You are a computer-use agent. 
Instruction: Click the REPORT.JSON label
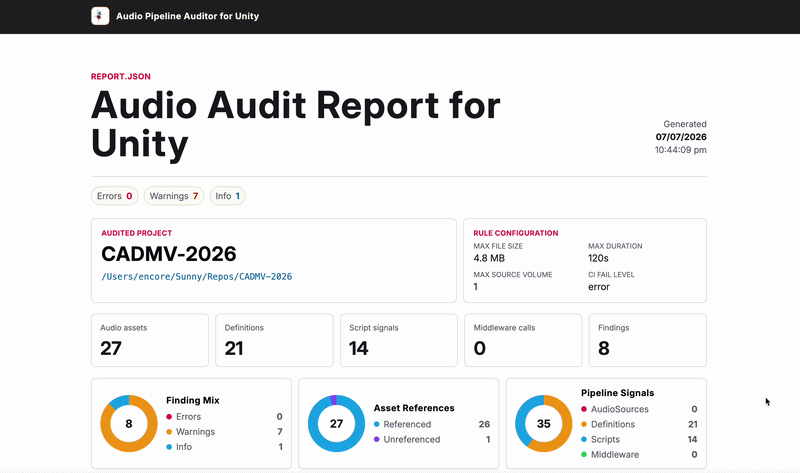[x=120, y=77]
